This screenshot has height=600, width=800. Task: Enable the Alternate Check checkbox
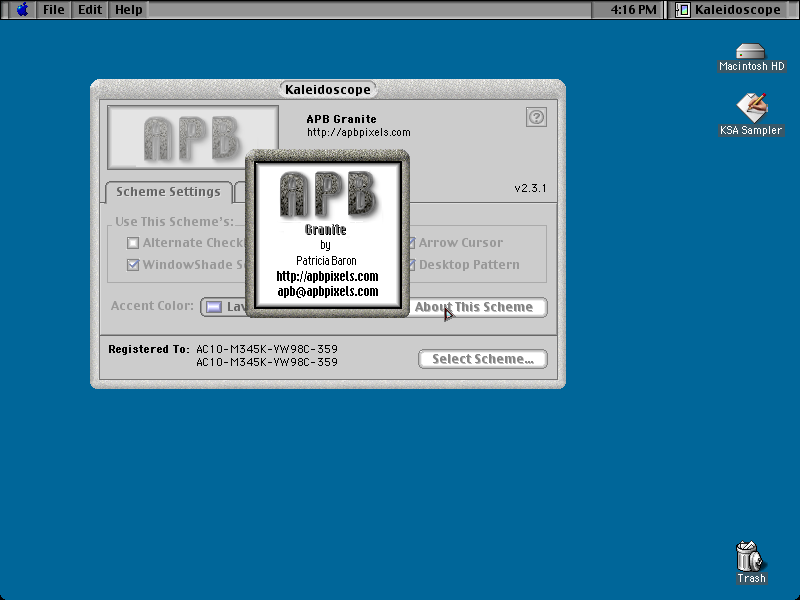[x=133, y=243]
